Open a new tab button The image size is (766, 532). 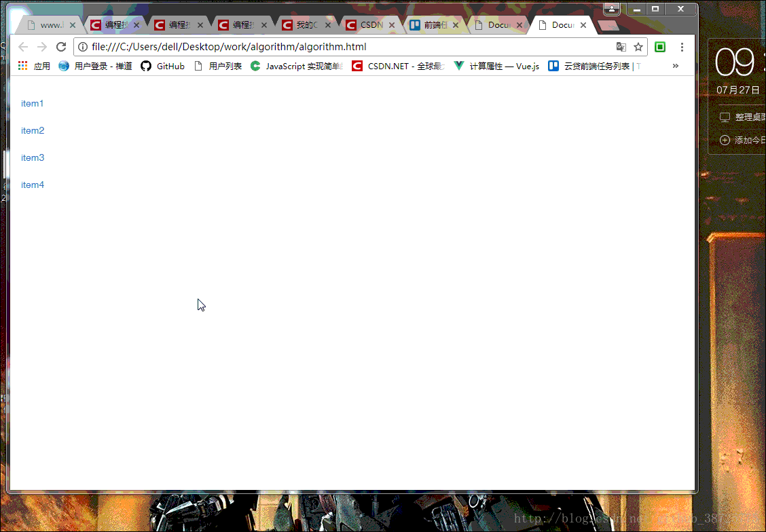(x=608, y=25)
